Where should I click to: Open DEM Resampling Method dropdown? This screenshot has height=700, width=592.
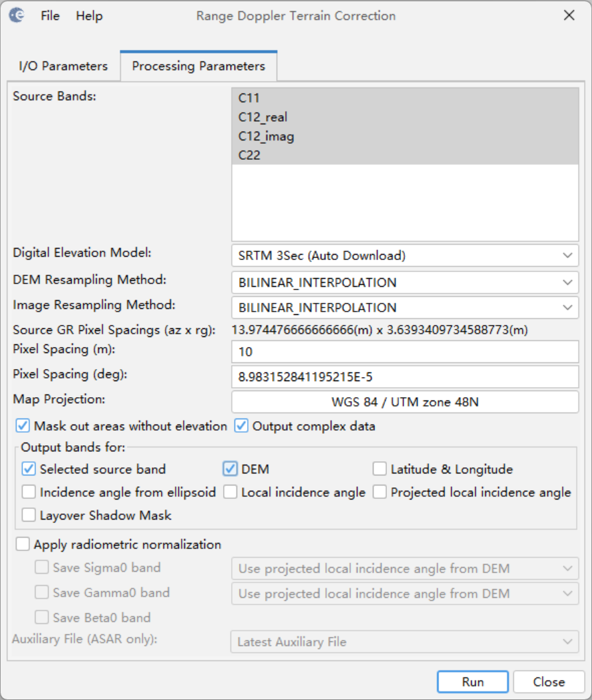404,282
